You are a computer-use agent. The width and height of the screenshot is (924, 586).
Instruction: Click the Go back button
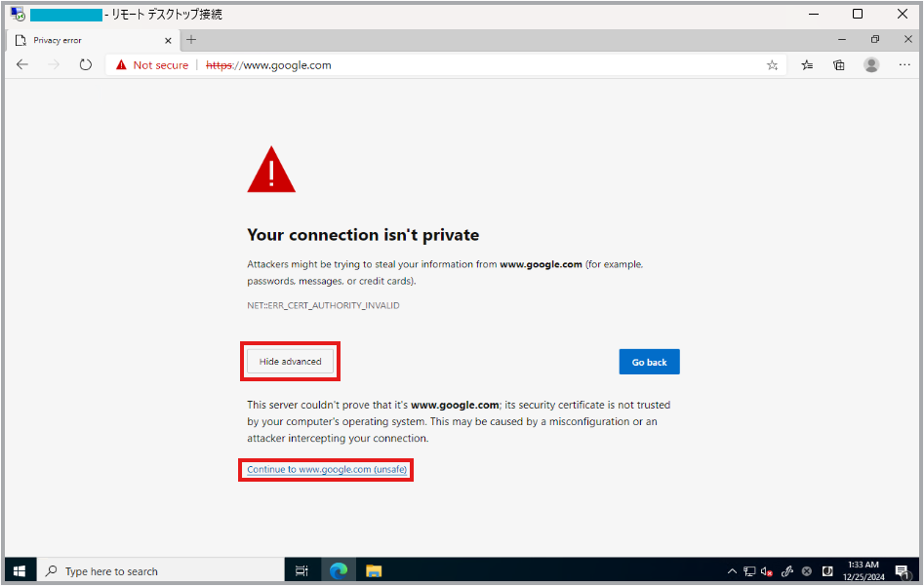pos(649,361)
